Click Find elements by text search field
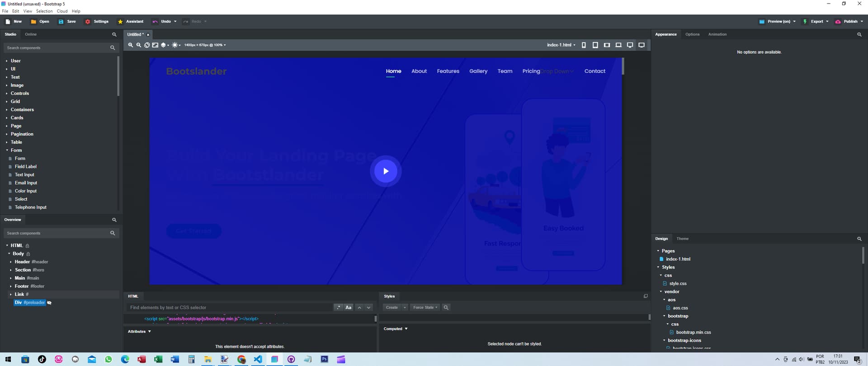Screen dimensions: 868x366 point(230,307)
